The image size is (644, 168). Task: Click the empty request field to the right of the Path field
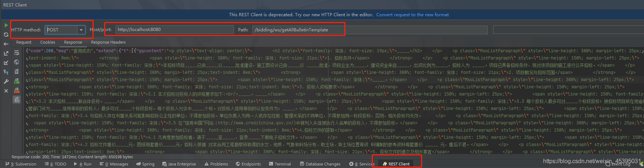568,30
